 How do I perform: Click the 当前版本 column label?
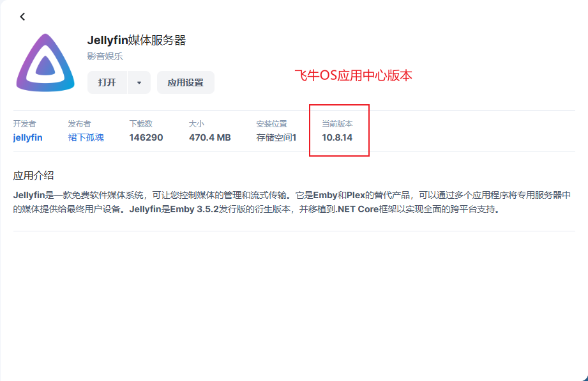(336, 123)
